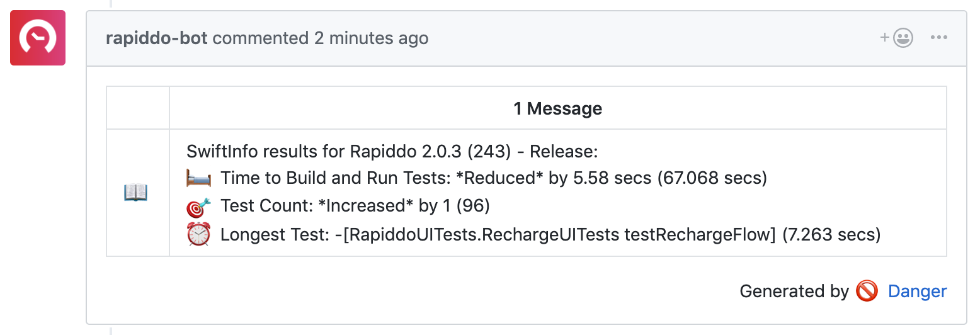
Task: Click the "Time to Build and Run Tests" text
Action: [335, 178]
